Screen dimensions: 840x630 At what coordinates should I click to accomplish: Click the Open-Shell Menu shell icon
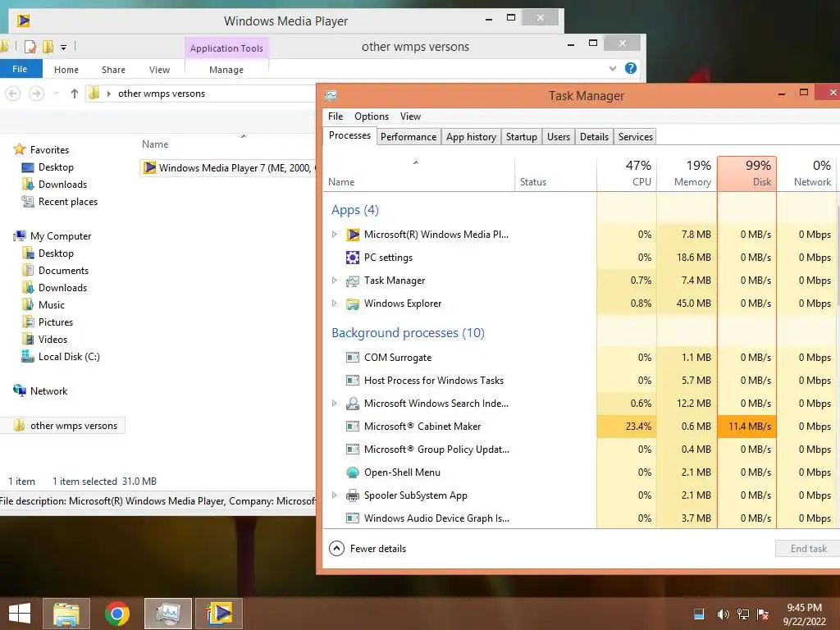pos(353,472)
